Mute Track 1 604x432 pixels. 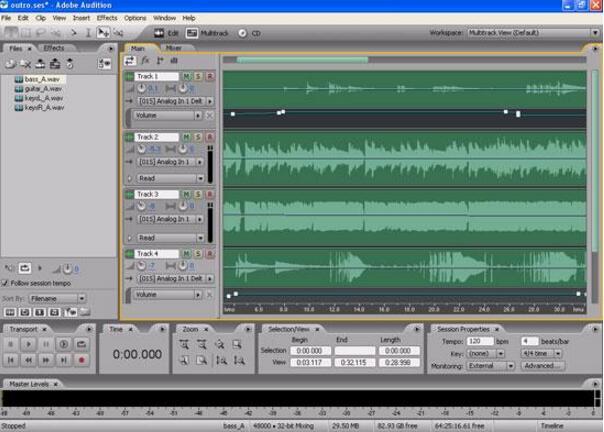187,76
